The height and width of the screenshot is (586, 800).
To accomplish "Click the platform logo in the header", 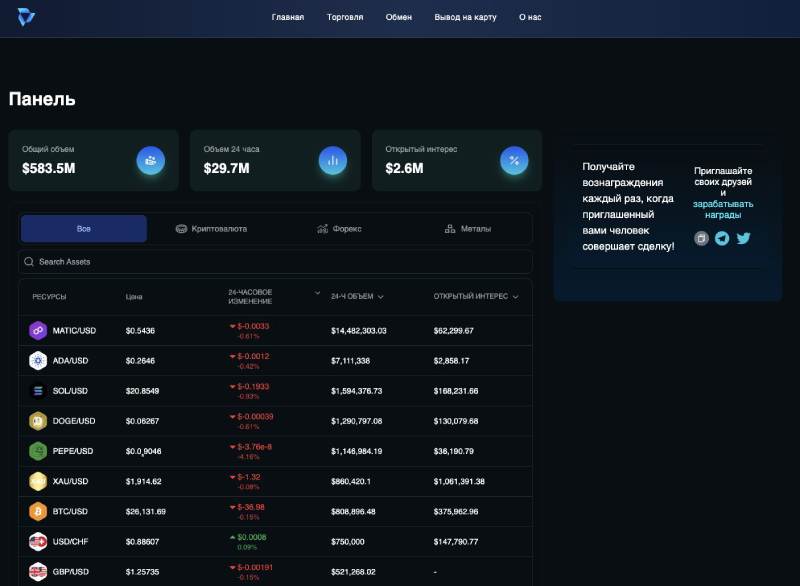I will point(27,18).
